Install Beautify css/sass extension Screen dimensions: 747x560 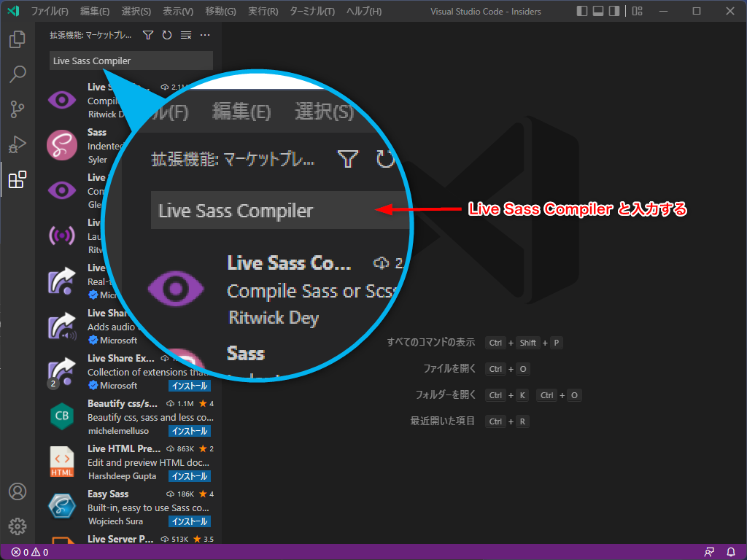[x=190, y=431]
